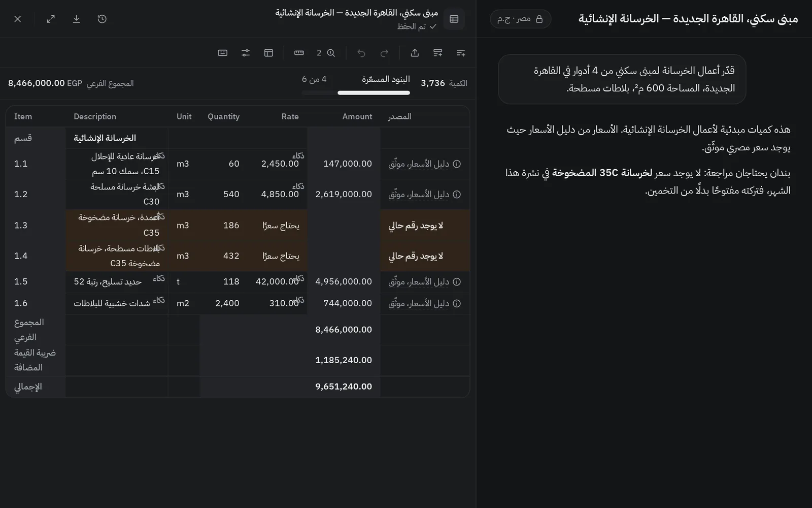
Task: Add a new row icon
Action: pyautogui.click(x=461, y=53)
